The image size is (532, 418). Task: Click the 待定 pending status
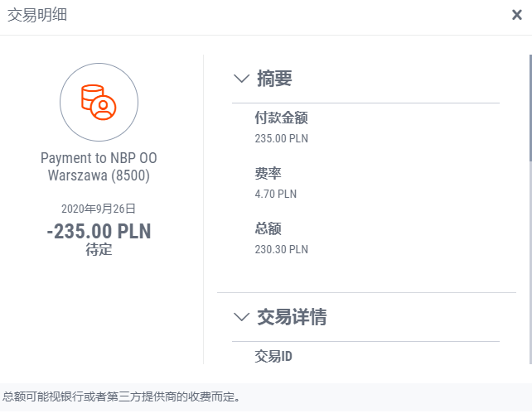(x=99, y=249)
